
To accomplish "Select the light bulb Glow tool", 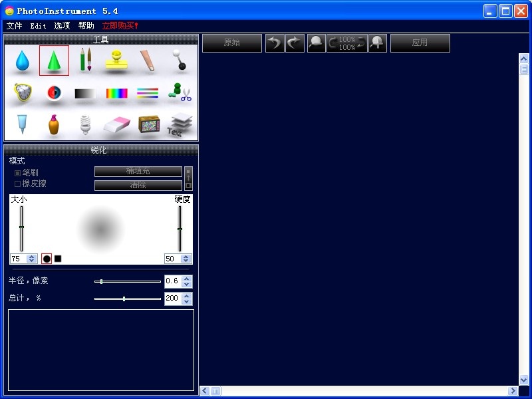I will point(85,124).
